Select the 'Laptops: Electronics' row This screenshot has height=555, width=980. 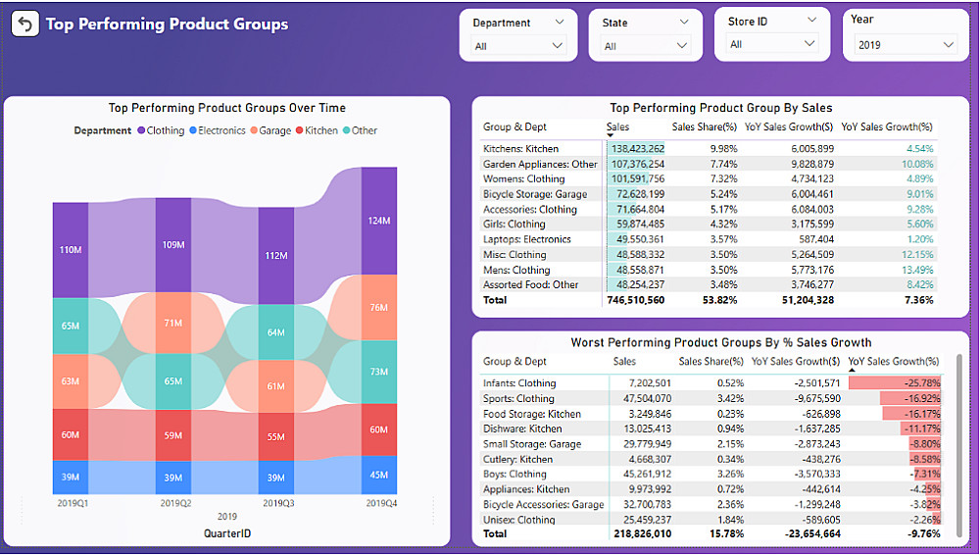click(x=709, y=239)
